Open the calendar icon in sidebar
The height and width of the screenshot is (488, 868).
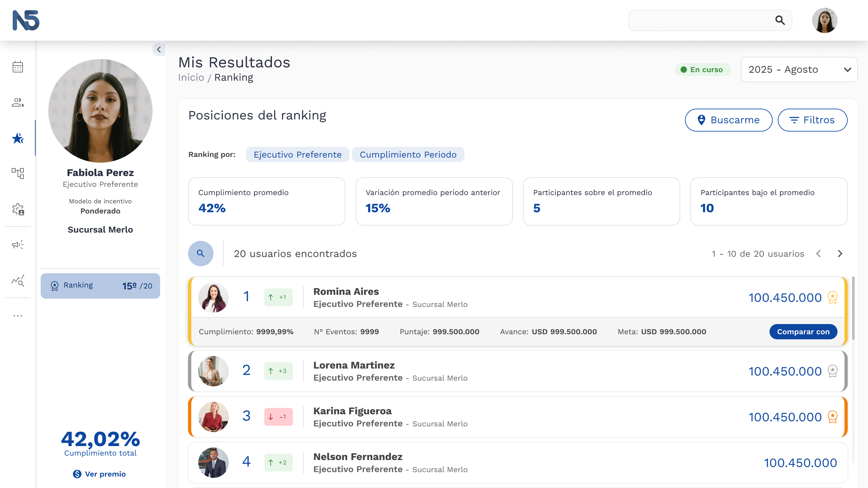17,67
